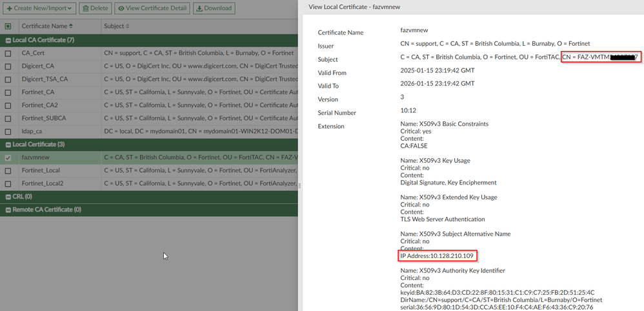Click the Serial Number value 10:12
644x311 pixels.
[x=408, y=110]
